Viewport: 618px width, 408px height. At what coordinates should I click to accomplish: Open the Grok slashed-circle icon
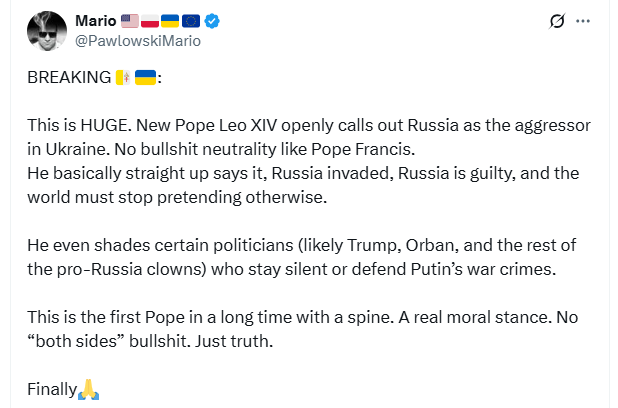click(x=557, y=21)
